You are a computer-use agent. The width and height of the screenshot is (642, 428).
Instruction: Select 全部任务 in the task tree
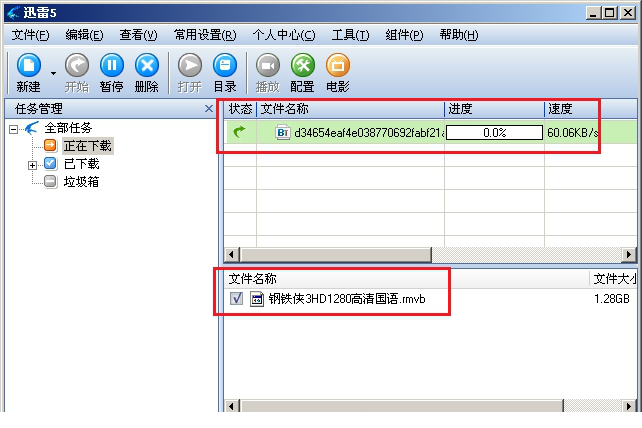tap(68, 128)
